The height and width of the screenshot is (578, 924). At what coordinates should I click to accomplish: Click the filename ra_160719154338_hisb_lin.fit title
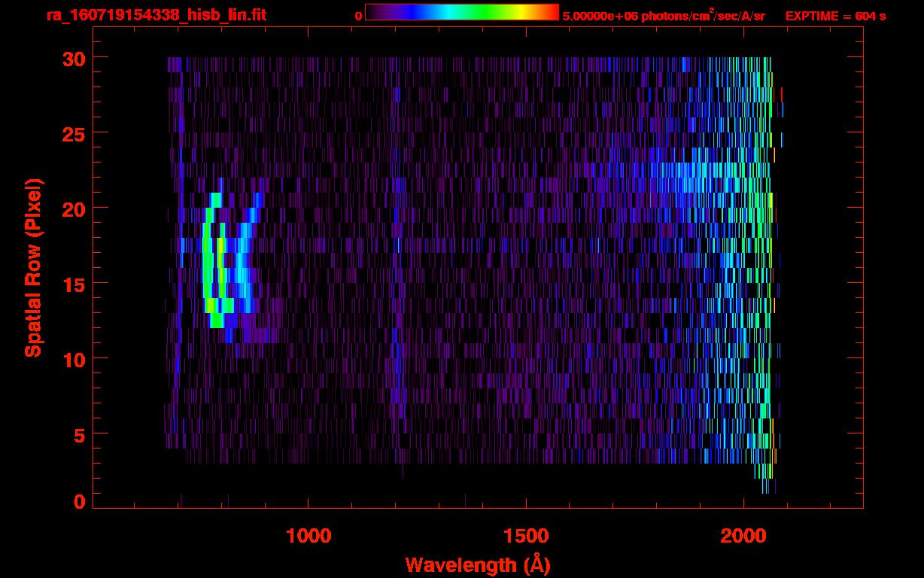pyautogui.click(x=156, y=15)
